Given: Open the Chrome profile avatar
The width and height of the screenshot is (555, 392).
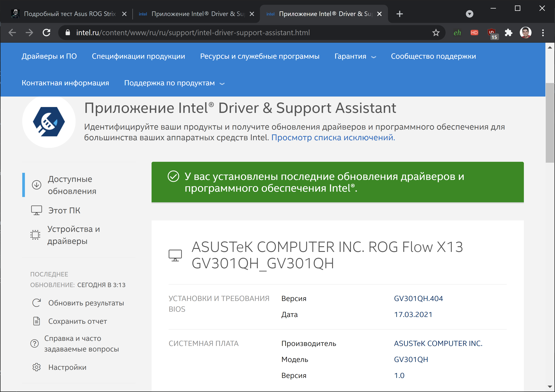Looking at the screenshot, I should click(x=525, y=33).
